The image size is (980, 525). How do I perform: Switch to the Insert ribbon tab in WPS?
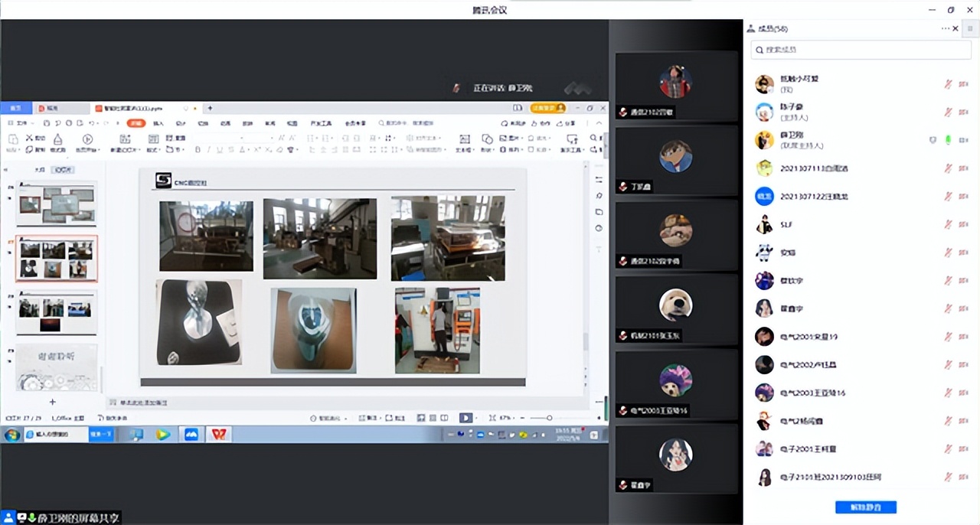pyautogui.click(x=158, y=122)
